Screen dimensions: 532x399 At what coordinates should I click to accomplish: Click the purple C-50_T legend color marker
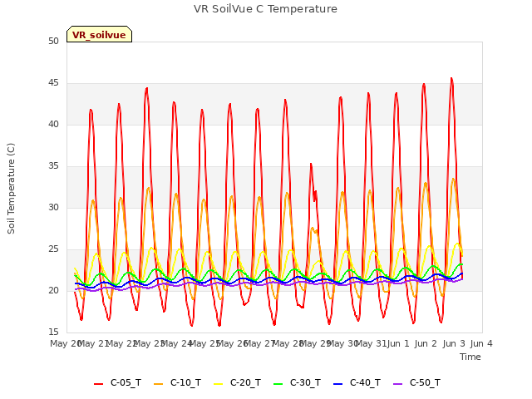coord(397,384)
